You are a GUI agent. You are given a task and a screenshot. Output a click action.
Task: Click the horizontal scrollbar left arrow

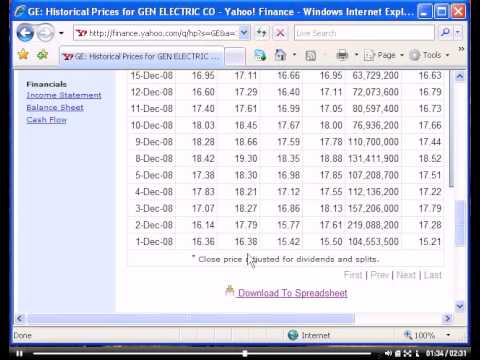20,318
